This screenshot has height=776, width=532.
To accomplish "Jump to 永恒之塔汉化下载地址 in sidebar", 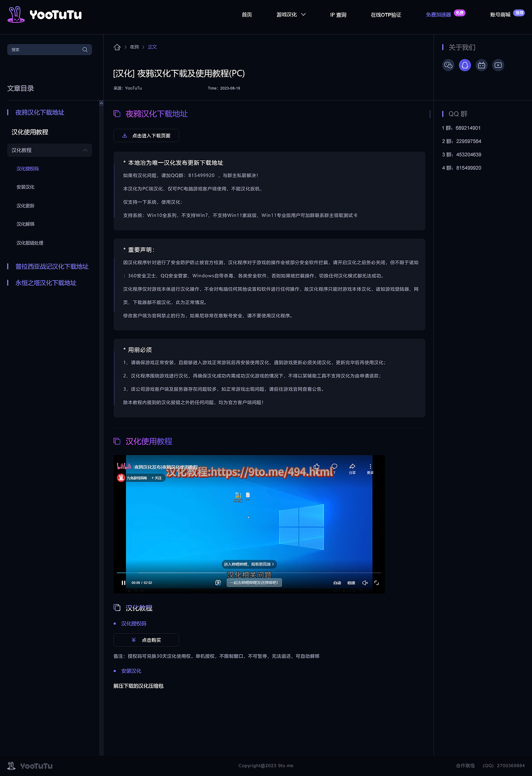I will click(x=46, y=283).
